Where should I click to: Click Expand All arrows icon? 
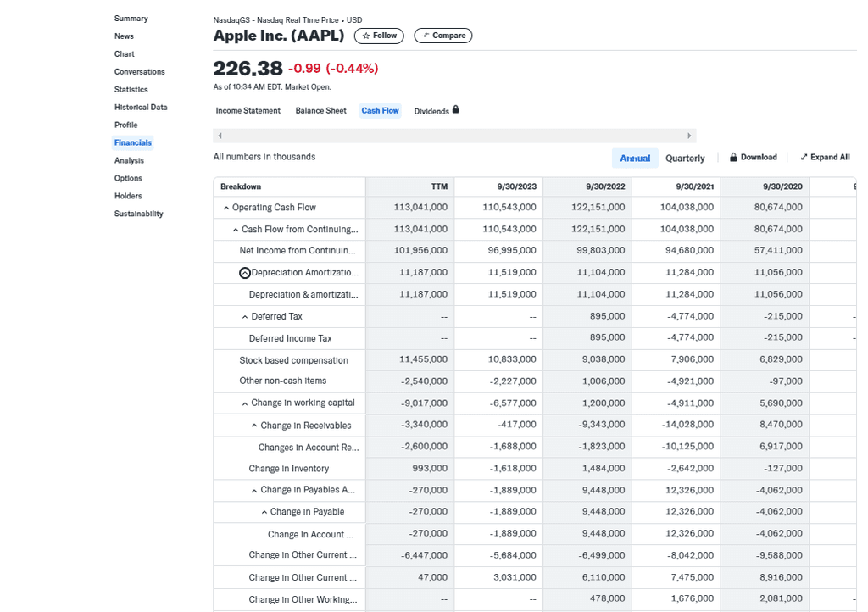point(804,157)
